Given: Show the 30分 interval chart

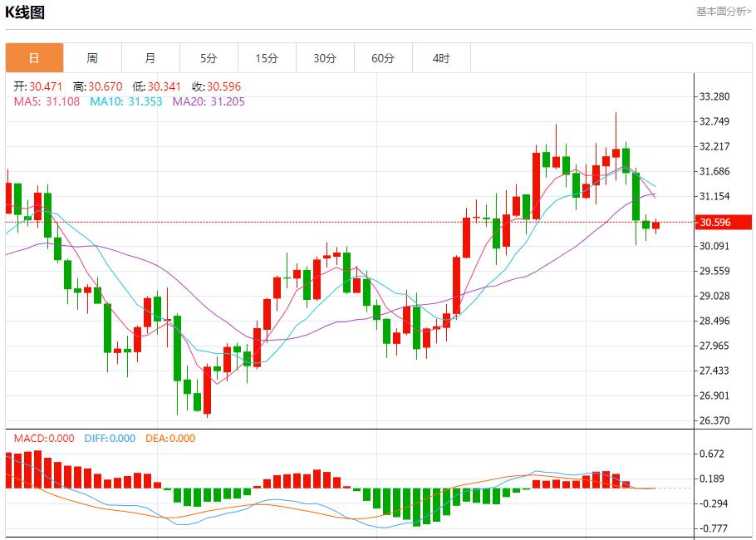Looking at the screenshot, I should point(325,58).
